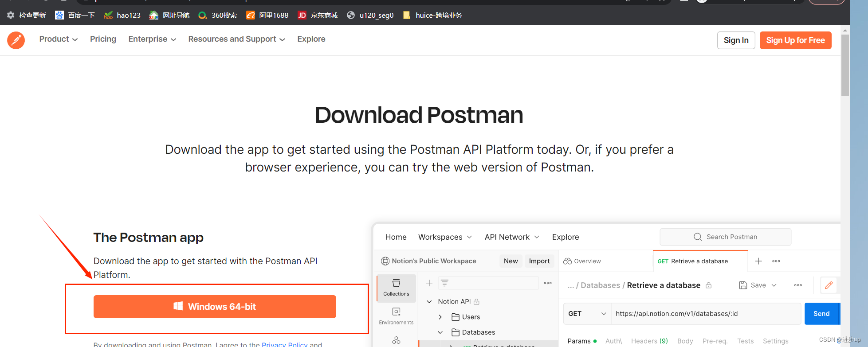Click the Import button
This screenshot has height=347, width=868.
click(539, 261)
